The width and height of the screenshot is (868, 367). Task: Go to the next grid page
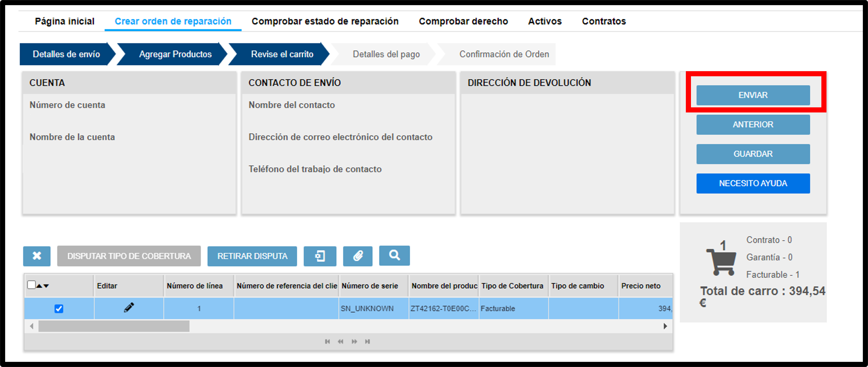tap(354, 341)
